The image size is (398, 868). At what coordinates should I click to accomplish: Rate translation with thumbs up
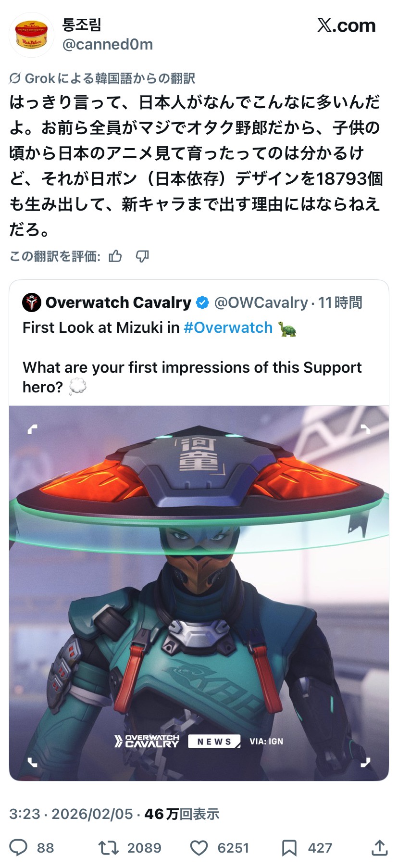[115, 256]
